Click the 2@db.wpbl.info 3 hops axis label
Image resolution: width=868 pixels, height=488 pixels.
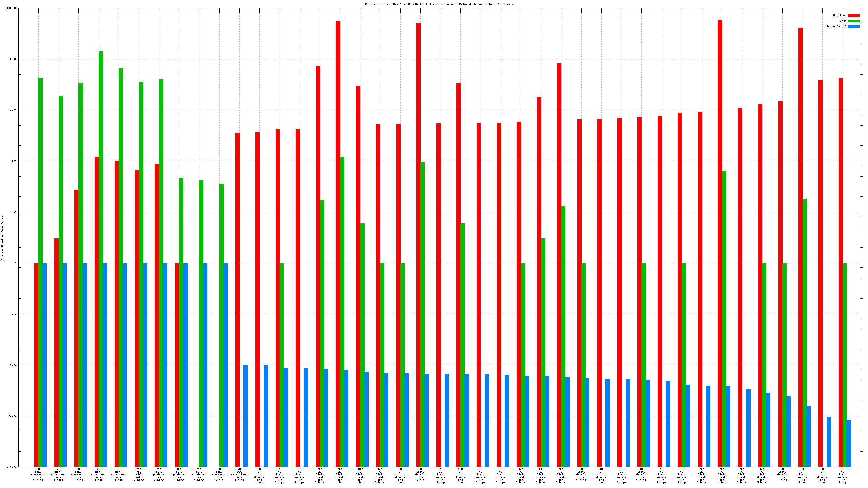tap(139, 474)
